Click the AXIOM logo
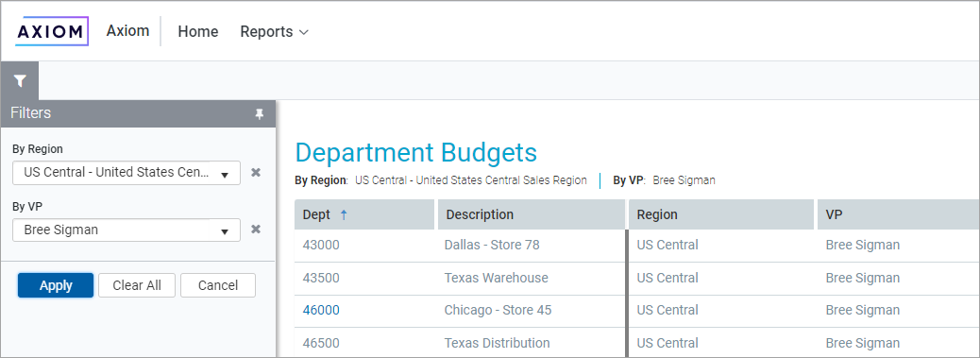980x358 pixels. 52,31
